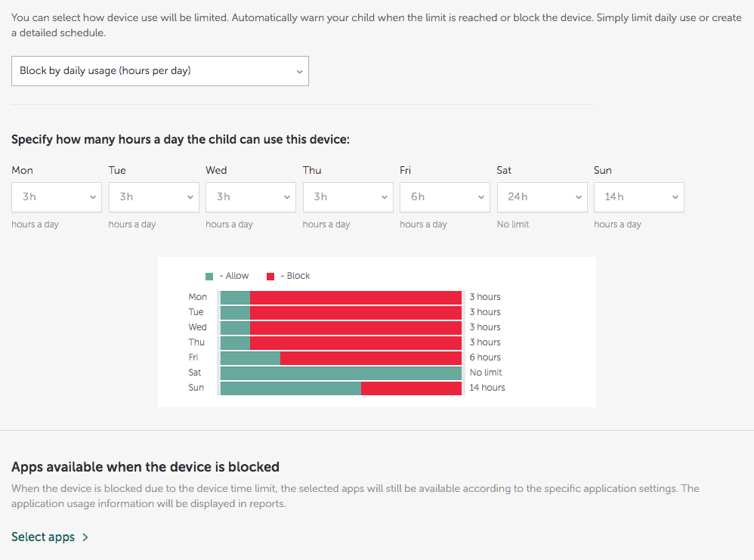The width and height of the screenshot is (754, 560).
Task: Click the red blocked portion of Thu bar
Action: click(355, 343)
